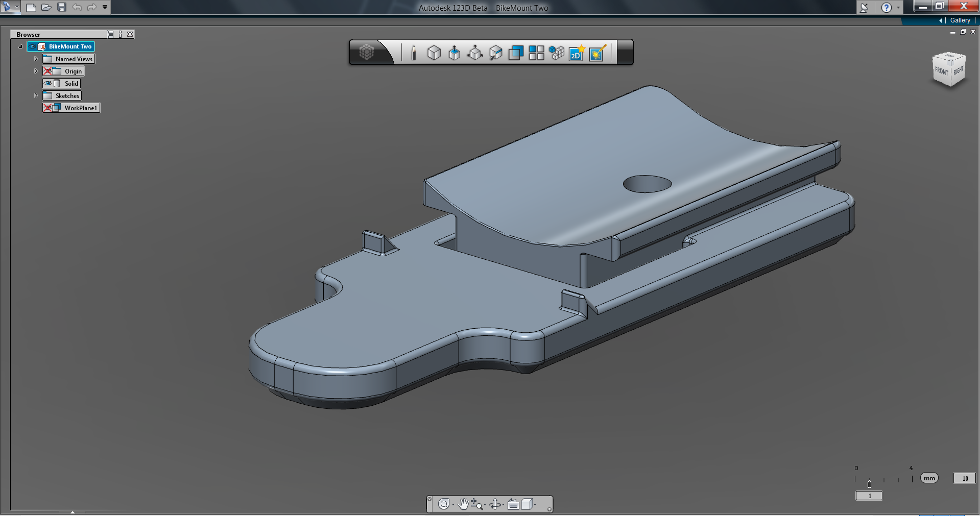This screenshot has height=516, width=980.
Task: Open the Pattern four-squares tool
Action: coord(536,53)
